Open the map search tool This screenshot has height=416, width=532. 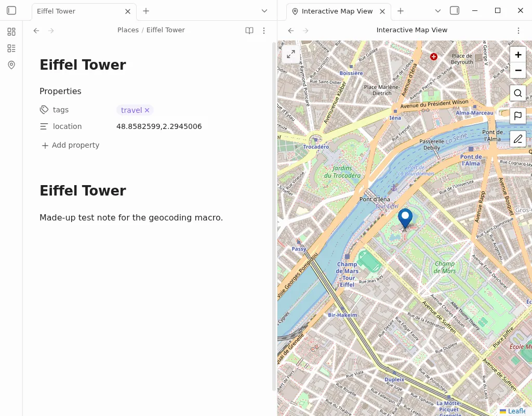click(x=518, y=93)
